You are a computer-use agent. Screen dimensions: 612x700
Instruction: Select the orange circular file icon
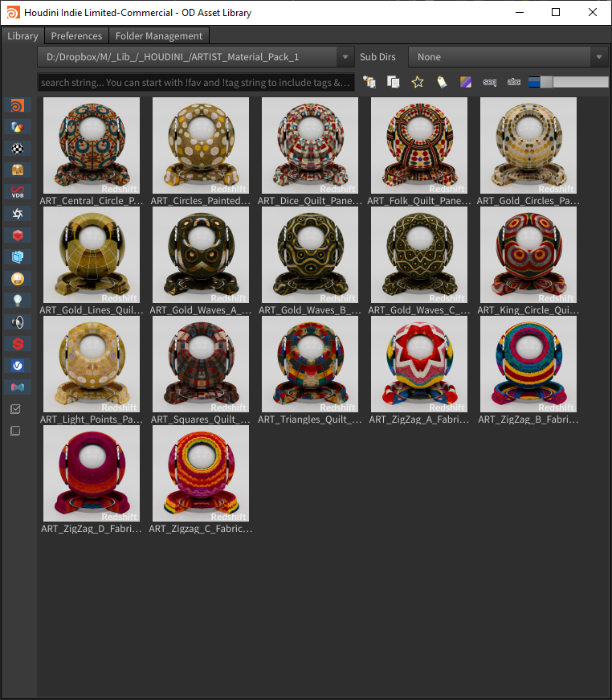(x=18, y=279)
